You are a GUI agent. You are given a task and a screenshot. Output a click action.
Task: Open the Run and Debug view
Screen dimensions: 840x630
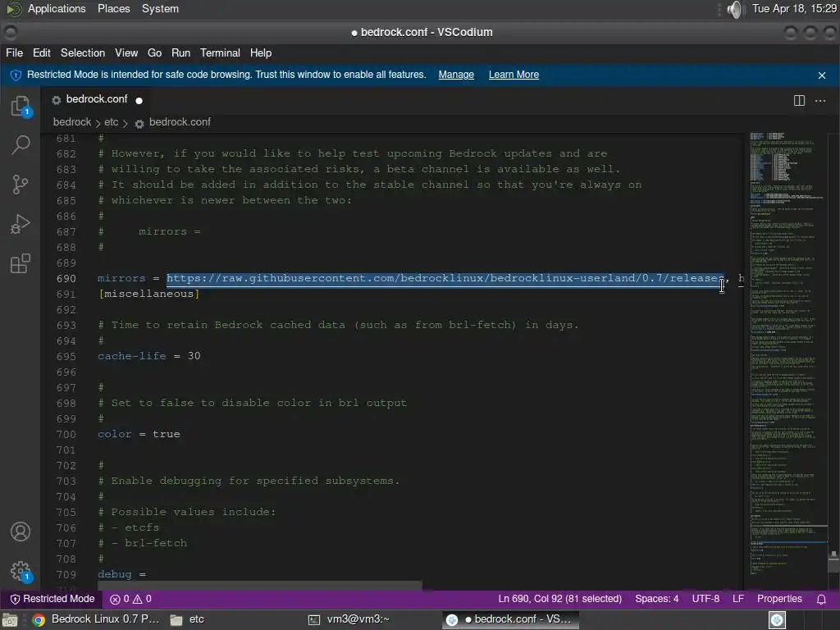coord(21,224)
